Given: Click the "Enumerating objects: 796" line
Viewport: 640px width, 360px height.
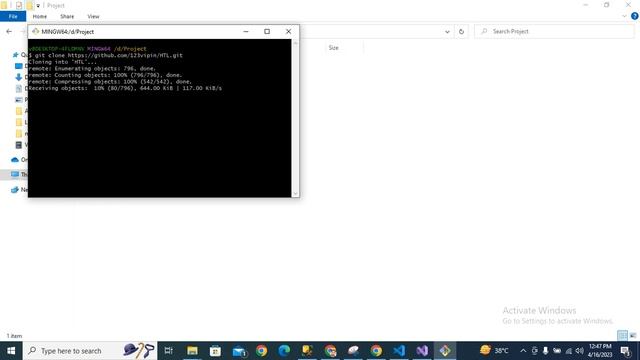Looking at the screenshot, I should (92, 69).
